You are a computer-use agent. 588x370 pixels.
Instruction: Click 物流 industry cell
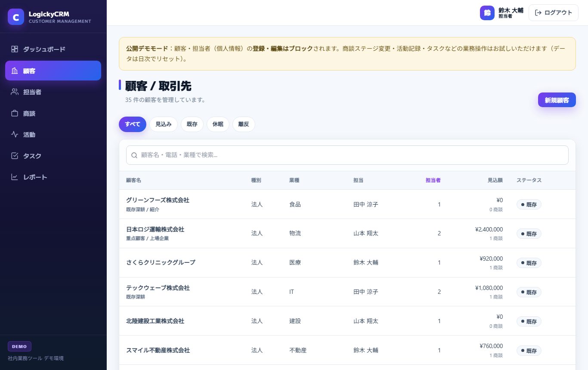pos(295,233)
